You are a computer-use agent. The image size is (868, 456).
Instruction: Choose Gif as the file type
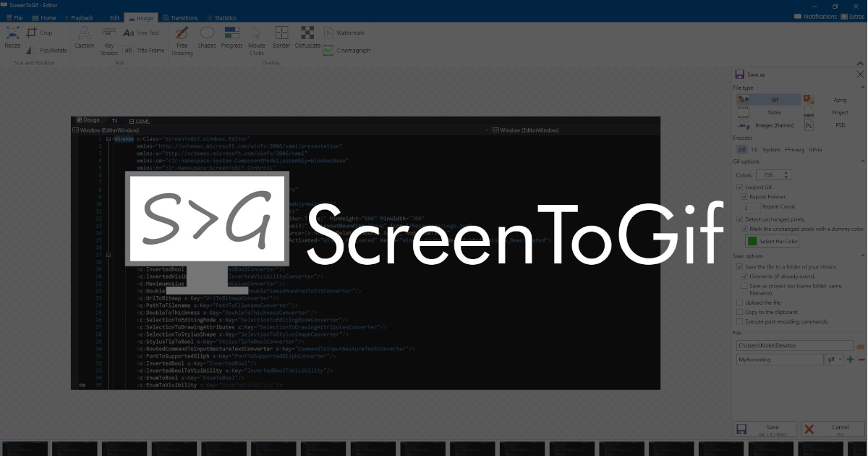point(768,100)
